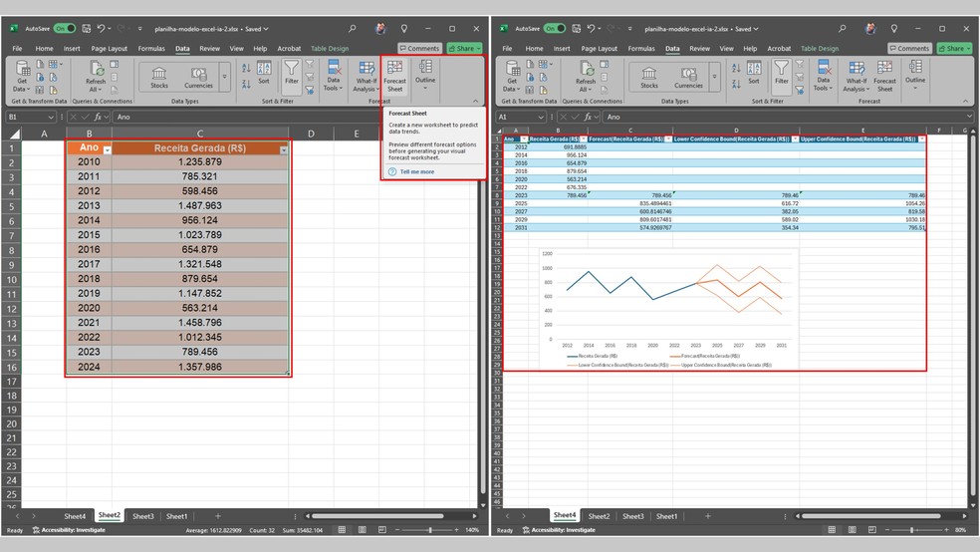
Task: Open Forecast Sheet in the right Excel window
Action: click(884, 77)
